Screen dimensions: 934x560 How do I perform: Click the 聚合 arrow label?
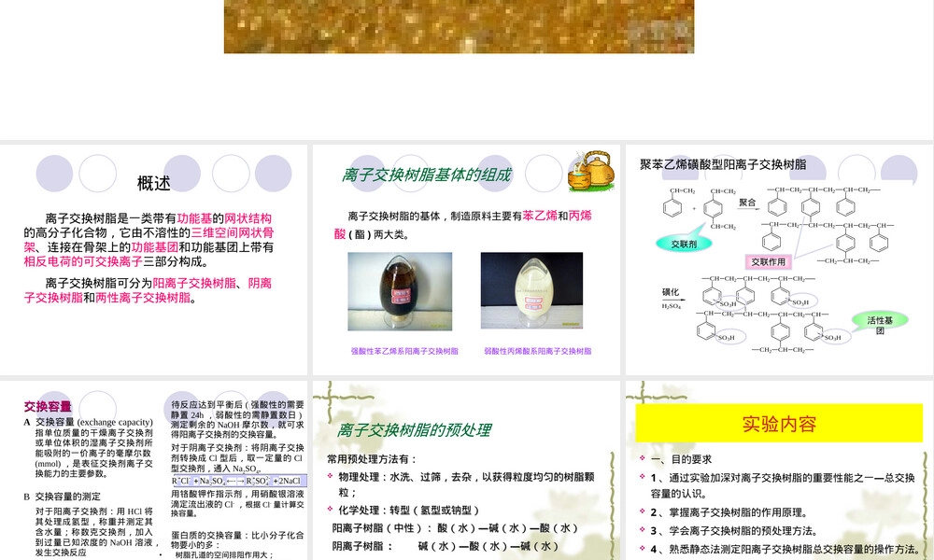[747, 203]
